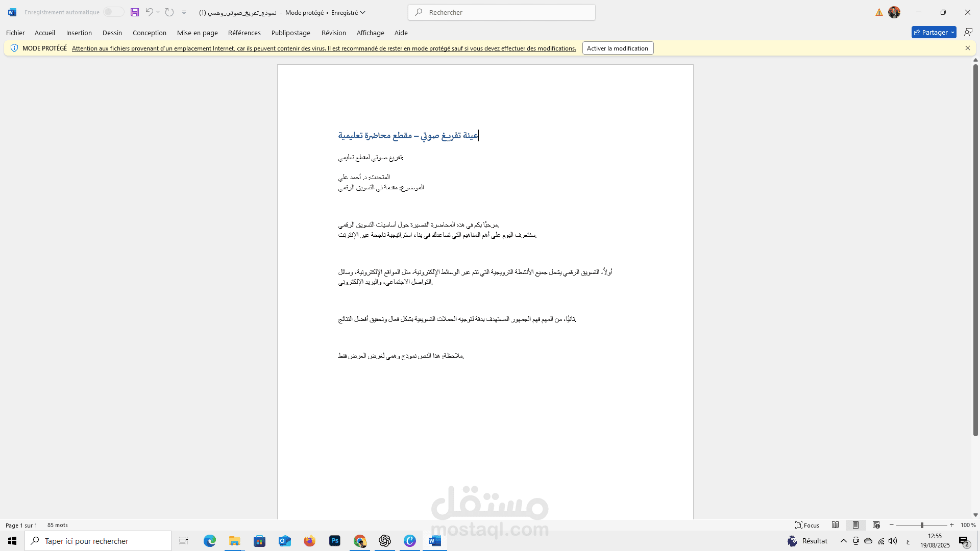
Task: Open the Conception tab
Action: click(x=150, y=33)
